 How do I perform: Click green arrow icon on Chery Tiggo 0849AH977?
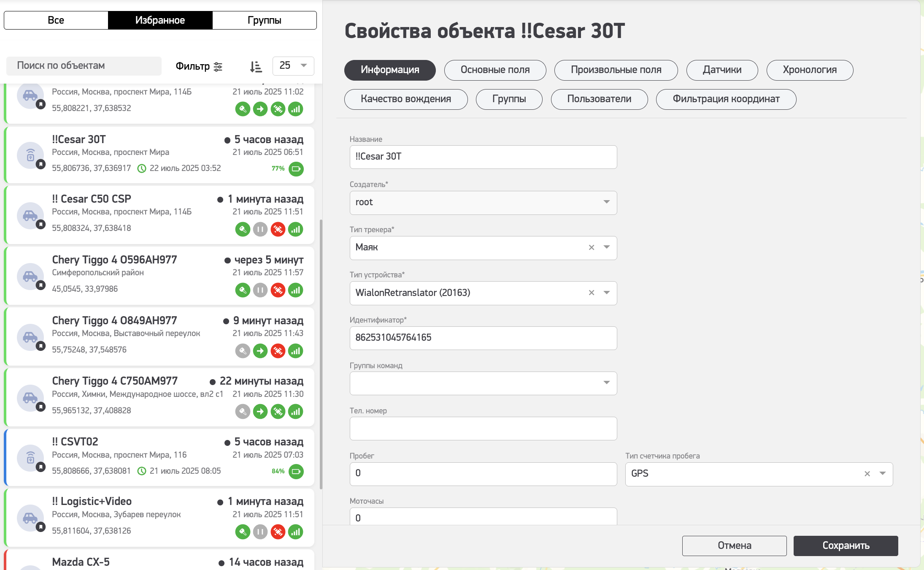tap(260, 351)
